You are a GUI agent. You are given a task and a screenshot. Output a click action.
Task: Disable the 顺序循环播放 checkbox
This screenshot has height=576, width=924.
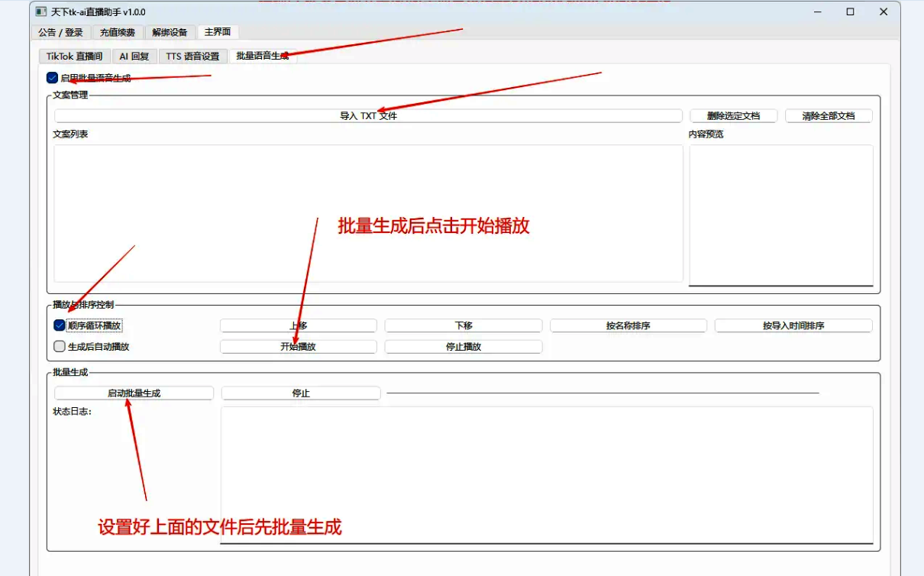click(x=60, y=325)
